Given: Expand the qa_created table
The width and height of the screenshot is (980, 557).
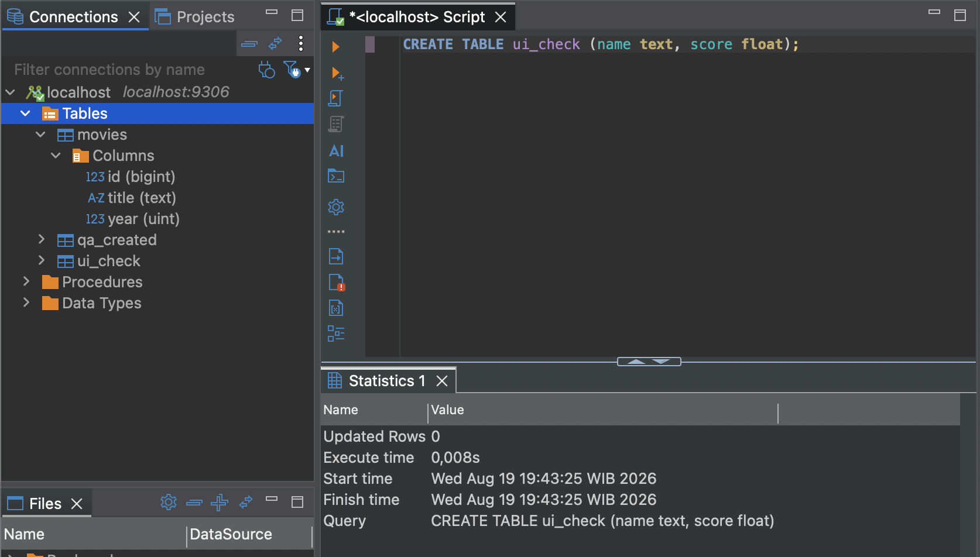Looking at the screenshot, I should 41,239.
